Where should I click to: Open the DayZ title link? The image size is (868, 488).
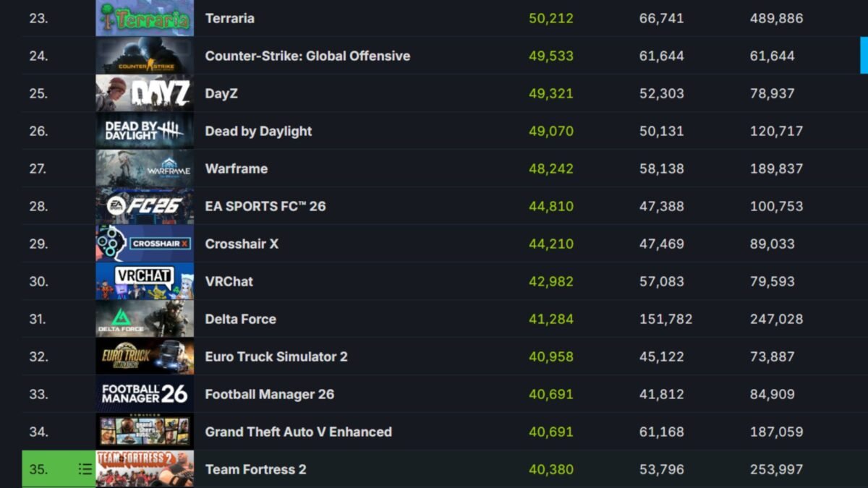221,93
